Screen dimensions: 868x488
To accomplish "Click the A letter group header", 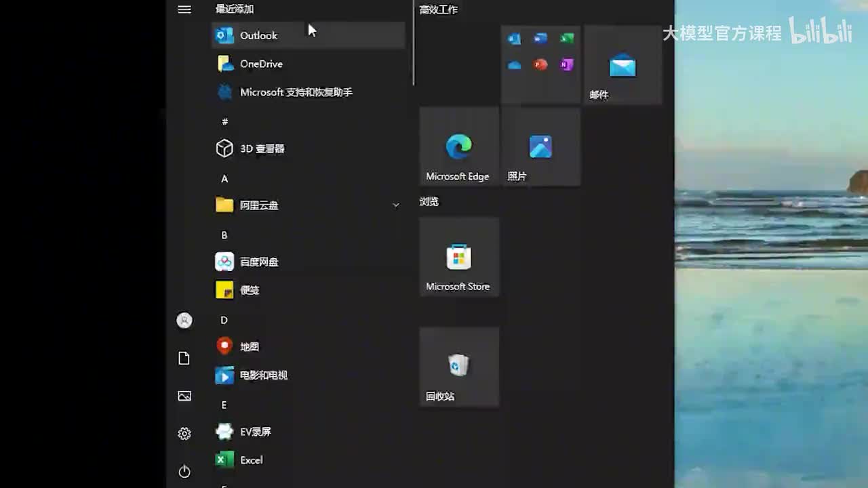I will tap(224, 179).
